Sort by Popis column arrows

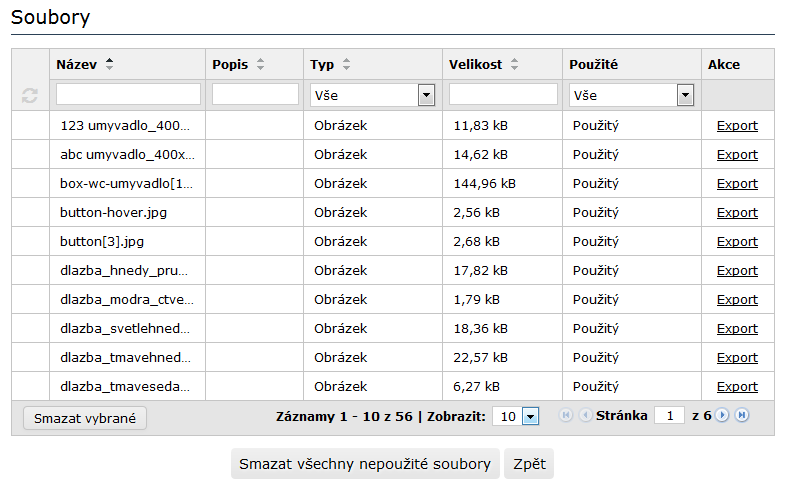point(260,64)
